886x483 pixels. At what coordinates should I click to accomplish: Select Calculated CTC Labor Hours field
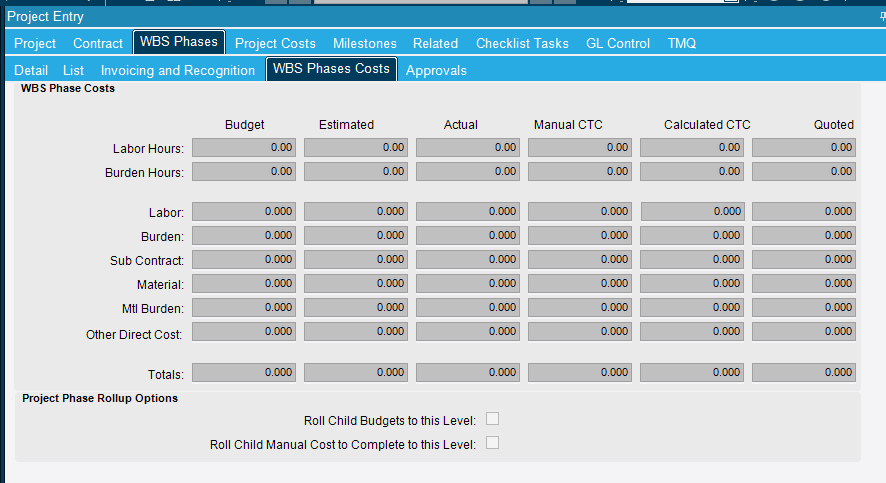[x=692, y=147]
